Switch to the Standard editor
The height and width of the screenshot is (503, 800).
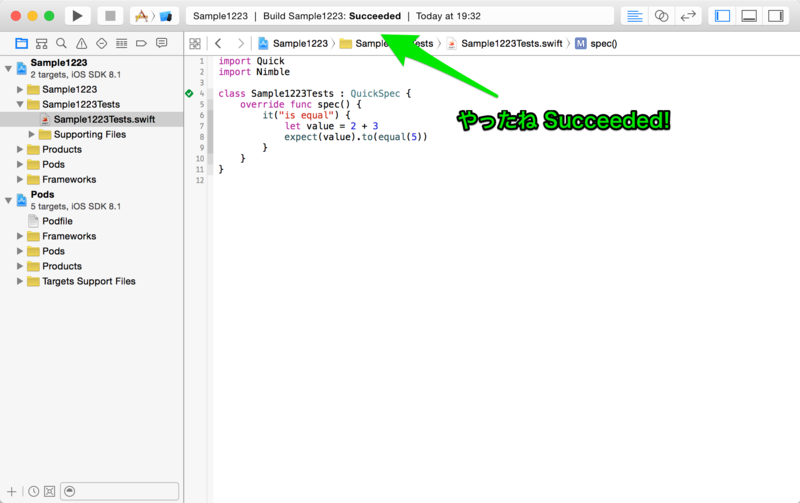[x=634, y=16]
